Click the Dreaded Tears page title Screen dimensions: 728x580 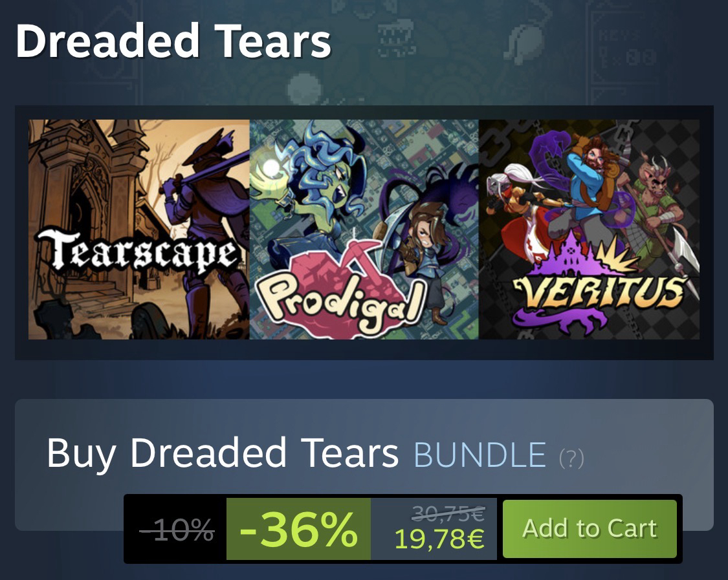[173, 41]
